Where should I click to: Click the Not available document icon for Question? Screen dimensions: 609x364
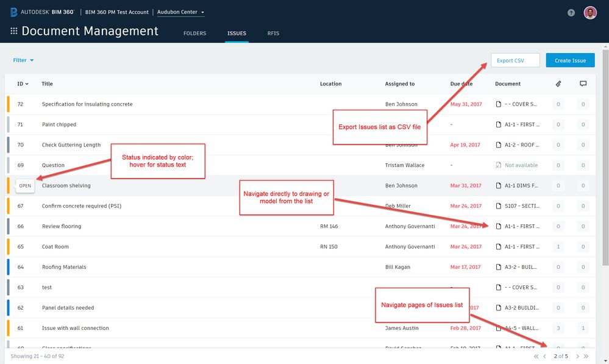pyautogui.click(x=498, y=165)
